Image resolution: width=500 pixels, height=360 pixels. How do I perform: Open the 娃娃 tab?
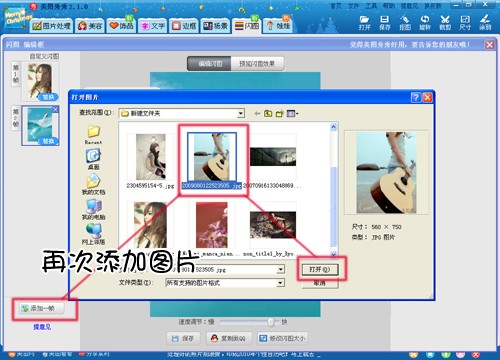(x=279, y=26)
